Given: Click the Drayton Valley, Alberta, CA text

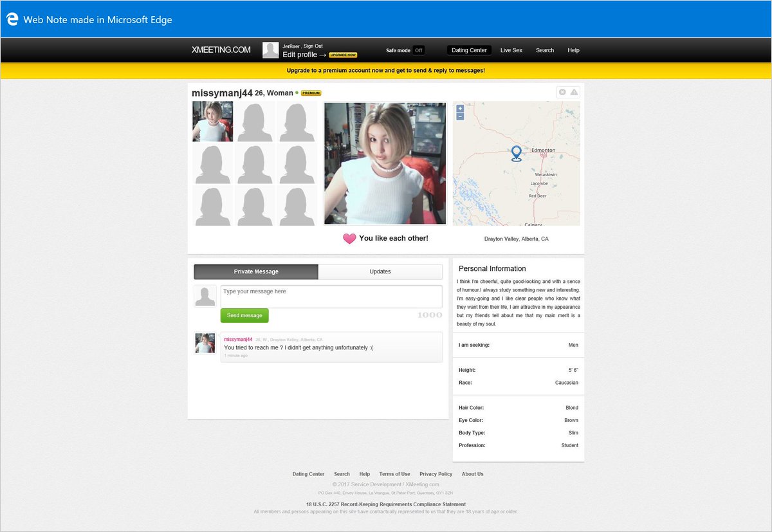Looking at the screenshot, I should (517, 239).
